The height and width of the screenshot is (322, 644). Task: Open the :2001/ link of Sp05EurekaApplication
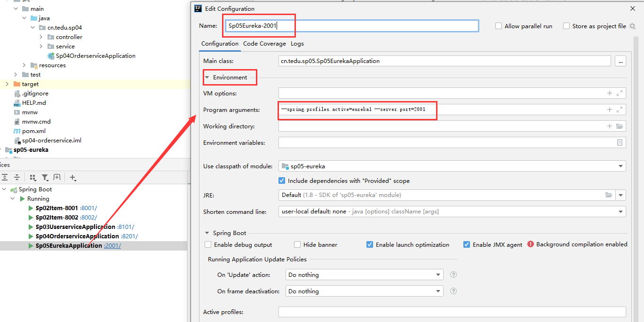tap(112, 245)
